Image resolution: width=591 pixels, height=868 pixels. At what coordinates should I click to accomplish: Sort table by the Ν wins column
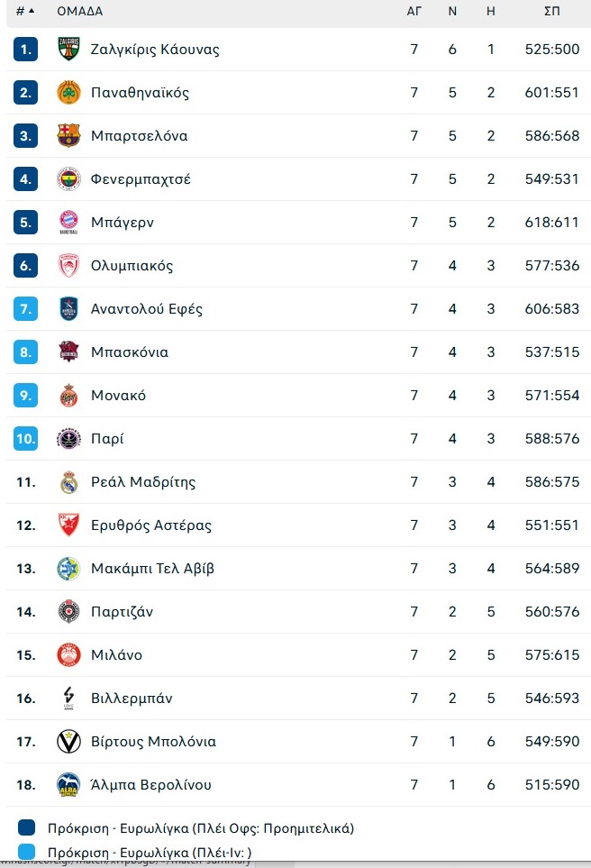click(452, 11)
